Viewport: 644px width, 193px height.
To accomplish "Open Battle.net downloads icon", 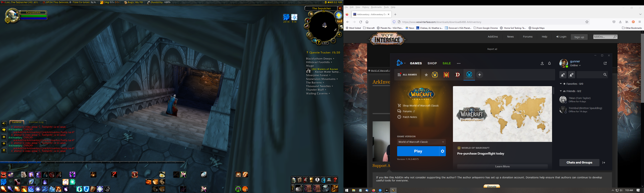I will (x=542, y=63).
